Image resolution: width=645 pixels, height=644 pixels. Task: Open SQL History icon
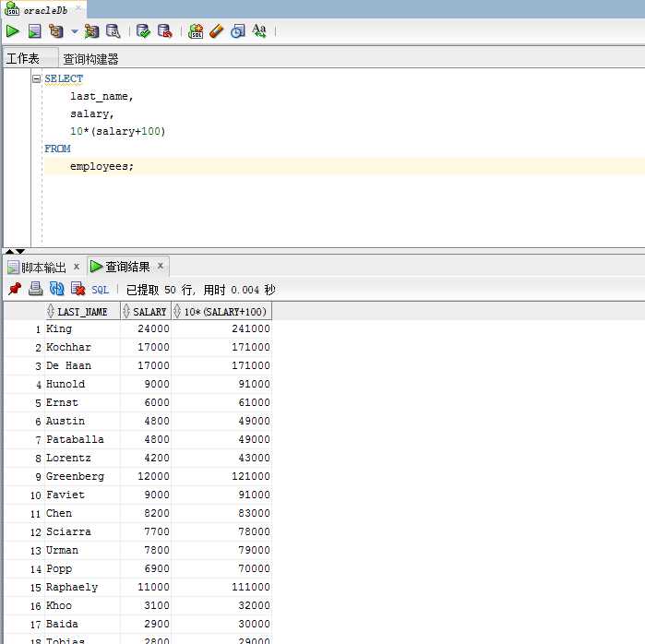[237, 30]
